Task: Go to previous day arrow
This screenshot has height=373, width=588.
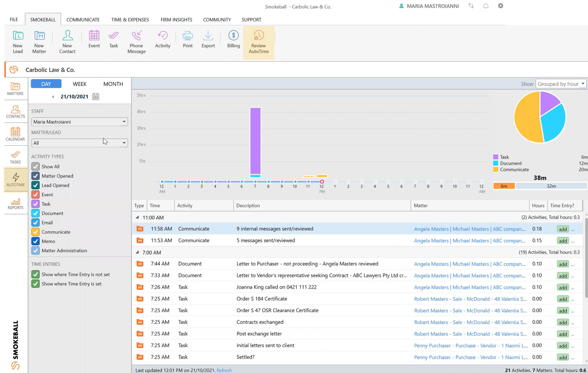Action: (53, 97)
